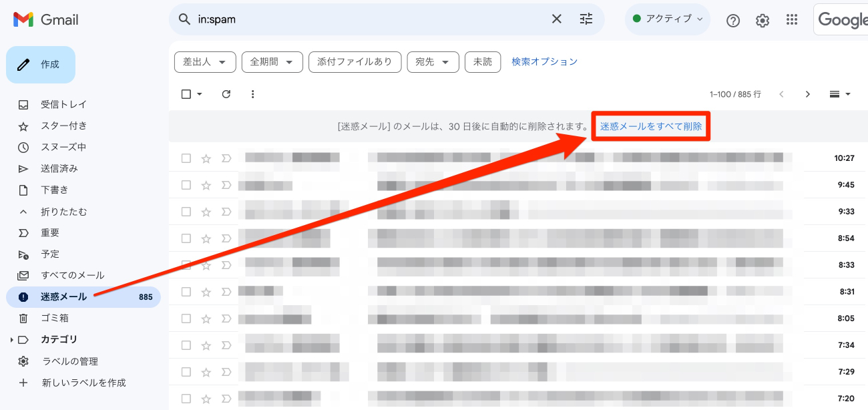Viewport: 868px width, 410px height.
Task: Open the more options three-dot menu
Action: [252, 93]
